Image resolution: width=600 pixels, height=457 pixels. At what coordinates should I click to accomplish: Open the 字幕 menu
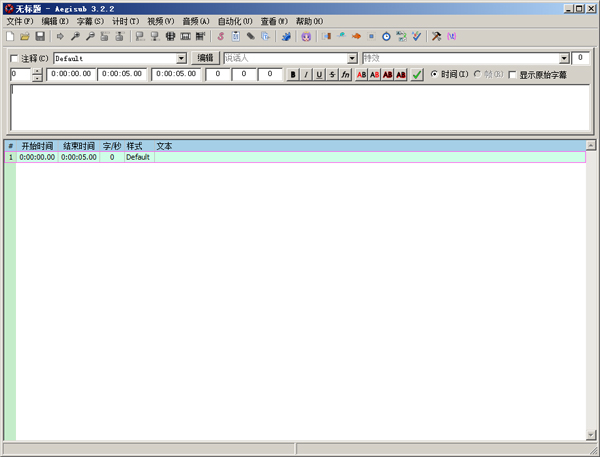(90, 21)
